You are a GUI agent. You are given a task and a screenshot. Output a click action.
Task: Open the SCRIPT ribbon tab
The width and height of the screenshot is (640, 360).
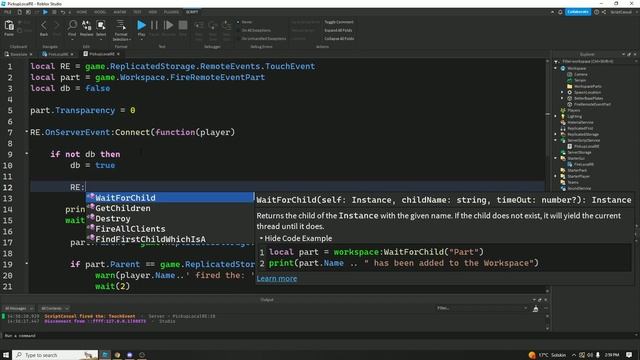[192, 12]
